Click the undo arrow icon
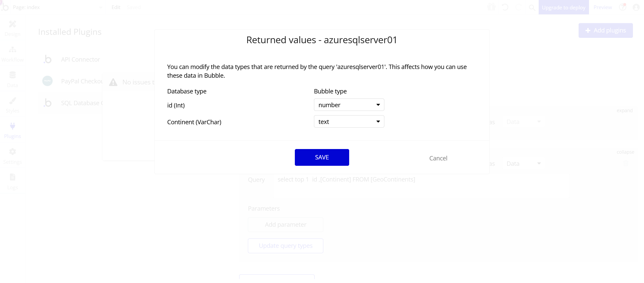644x283 pixels. pyautogui.click(x=505, y=7)
